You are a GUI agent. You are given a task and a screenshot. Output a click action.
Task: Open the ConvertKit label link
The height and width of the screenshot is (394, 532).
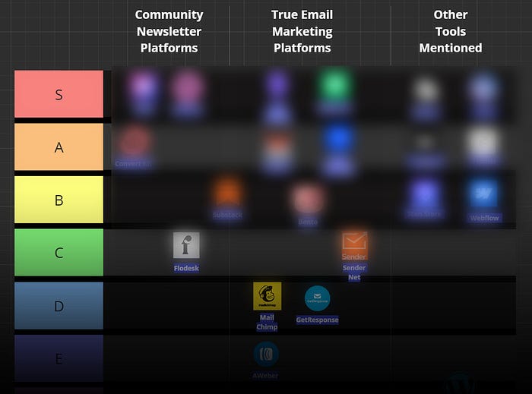[x=133, y=164]
